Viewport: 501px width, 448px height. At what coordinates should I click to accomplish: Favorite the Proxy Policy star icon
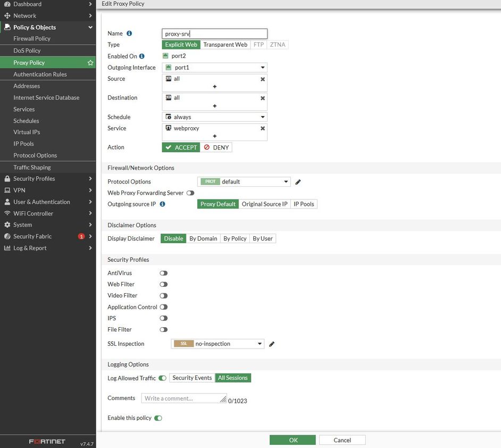click(90, 63)
